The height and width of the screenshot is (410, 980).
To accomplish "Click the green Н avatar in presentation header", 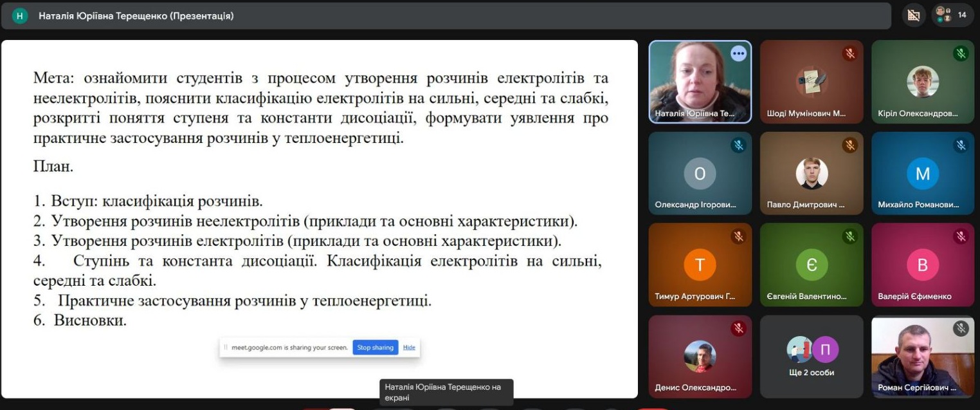I will tap(20, 15).
